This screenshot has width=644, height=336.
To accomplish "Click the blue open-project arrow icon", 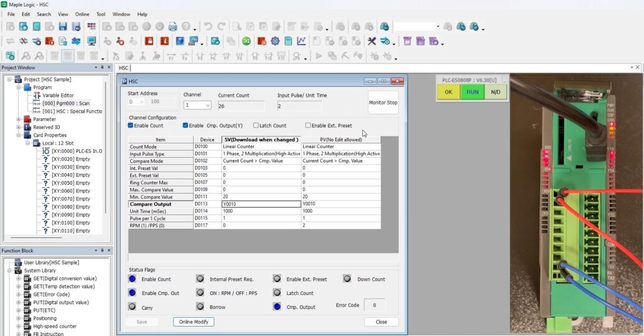I will (x=23, y=26).
